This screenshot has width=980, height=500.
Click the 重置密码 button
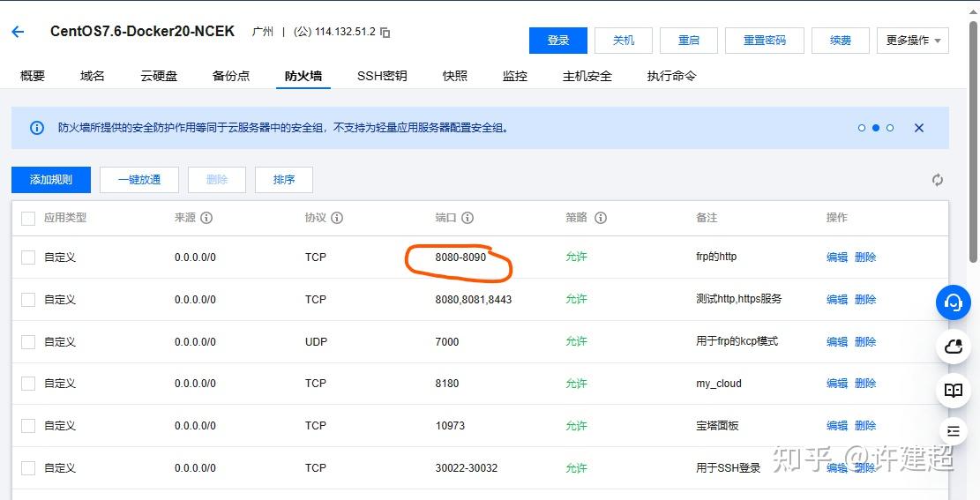pos(765,41)
